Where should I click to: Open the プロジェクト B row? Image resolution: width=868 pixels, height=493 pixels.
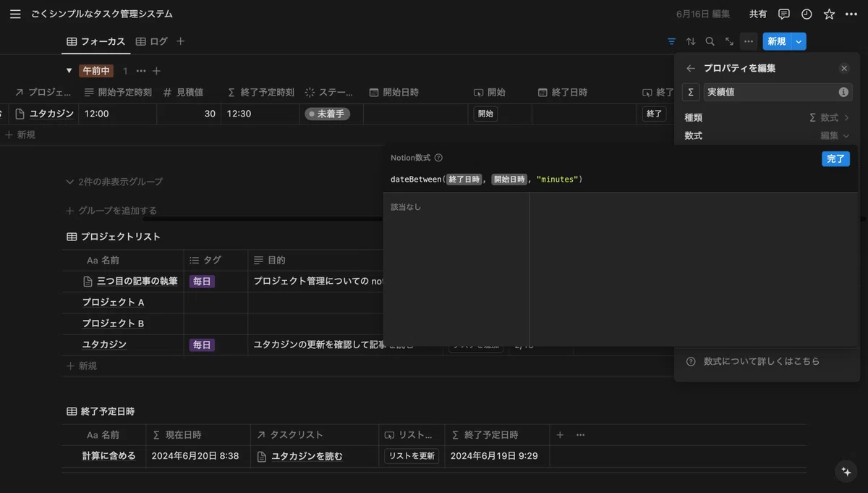coord(113,323)
